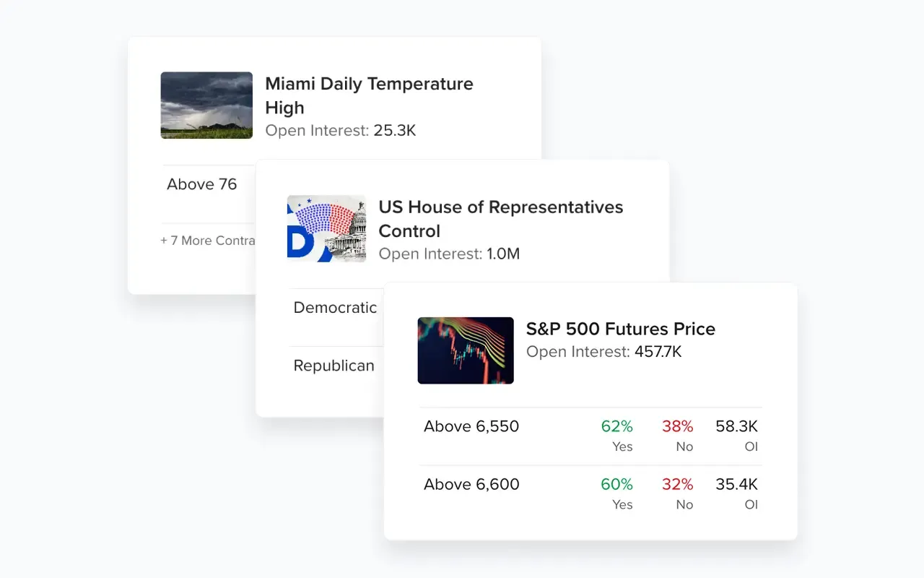This screenshot has width=924, height=578.
Task: Click S&P 500 Open Interest 457.7K text
Action: (603, 352)
